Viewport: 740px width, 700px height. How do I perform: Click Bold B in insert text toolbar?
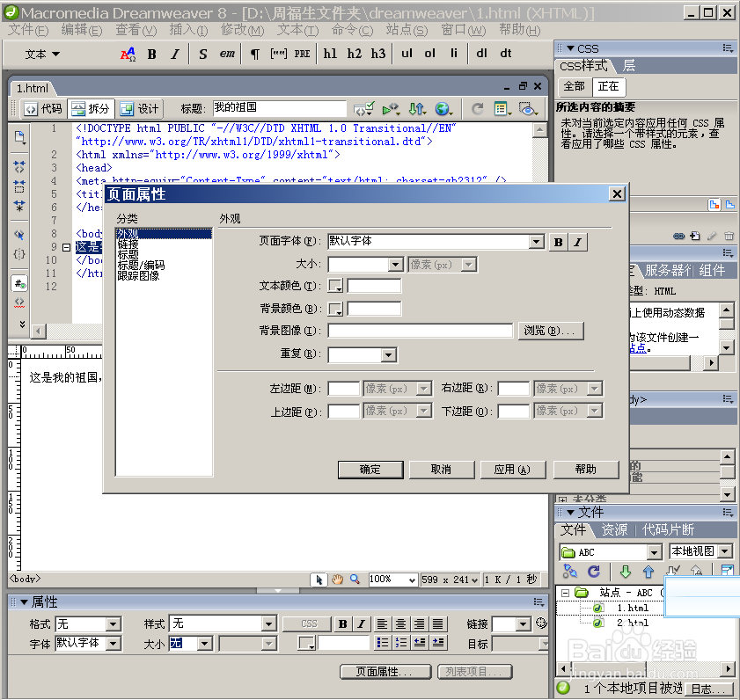tap(151, 55)
